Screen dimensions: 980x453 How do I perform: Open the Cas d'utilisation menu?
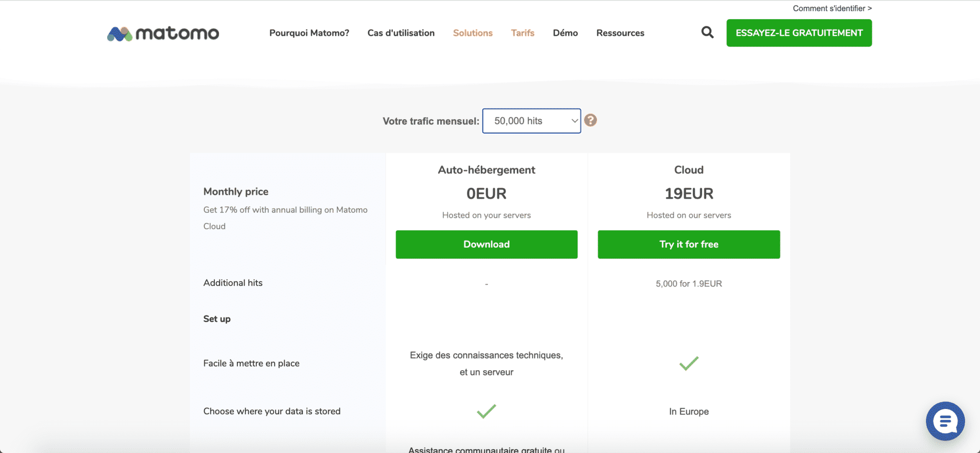(401, 33)
